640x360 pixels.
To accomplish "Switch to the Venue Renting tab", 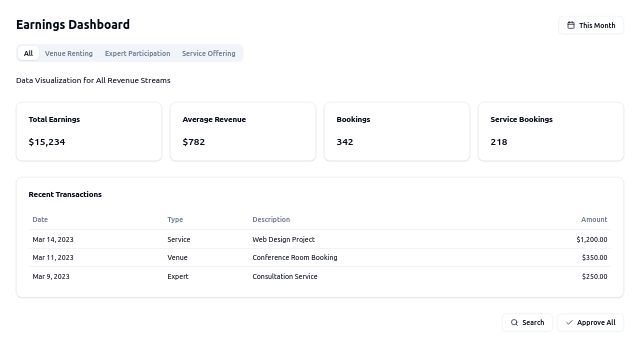I will (69, 53).
